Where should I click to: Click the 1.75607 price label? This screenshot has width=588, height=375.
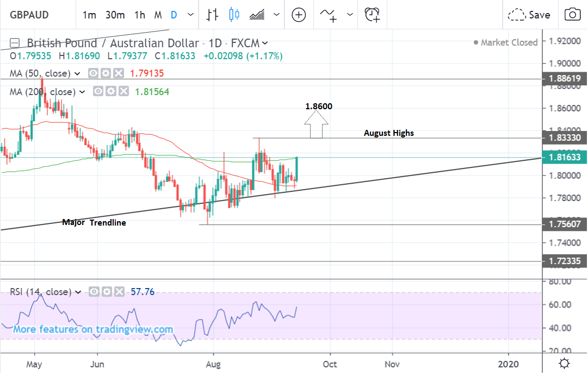click(x=565, y=224)
